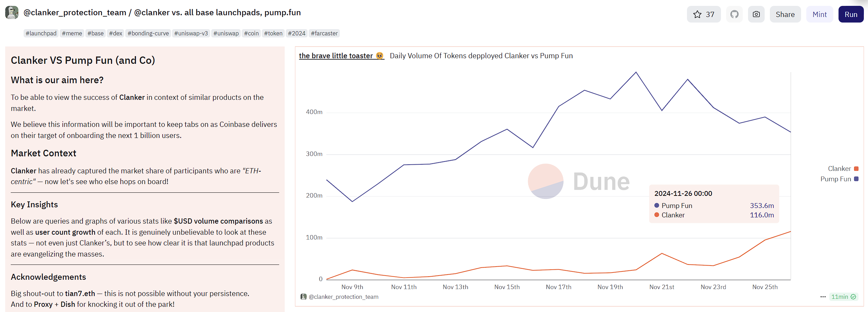
Task: Open 'the brave little toaster' query link
Action: click(341, 56)
